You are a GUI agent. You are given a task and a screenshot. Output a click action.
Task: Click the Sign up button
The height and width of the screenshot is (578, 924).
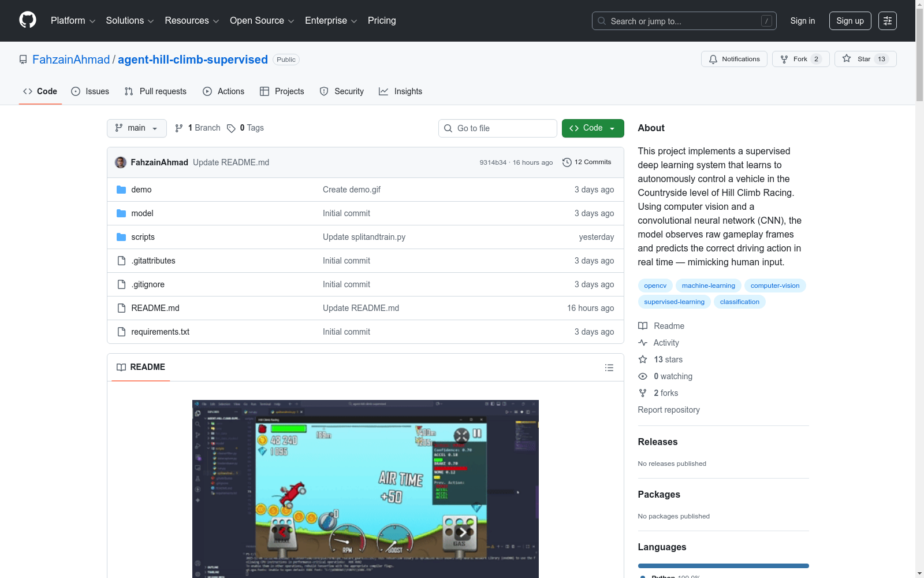tap(850, 21)
